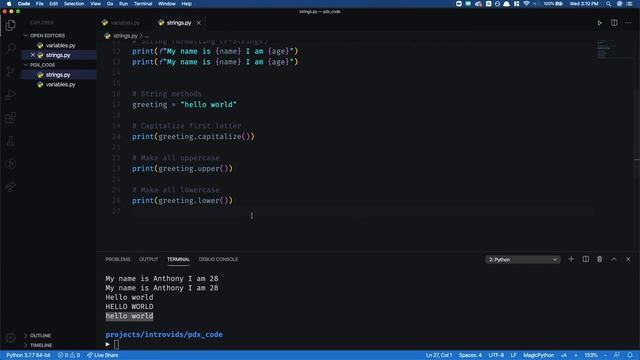640x360 pixels.
Task: Click the 133% zoom indicator in status bar
Action: click(591, 355)
